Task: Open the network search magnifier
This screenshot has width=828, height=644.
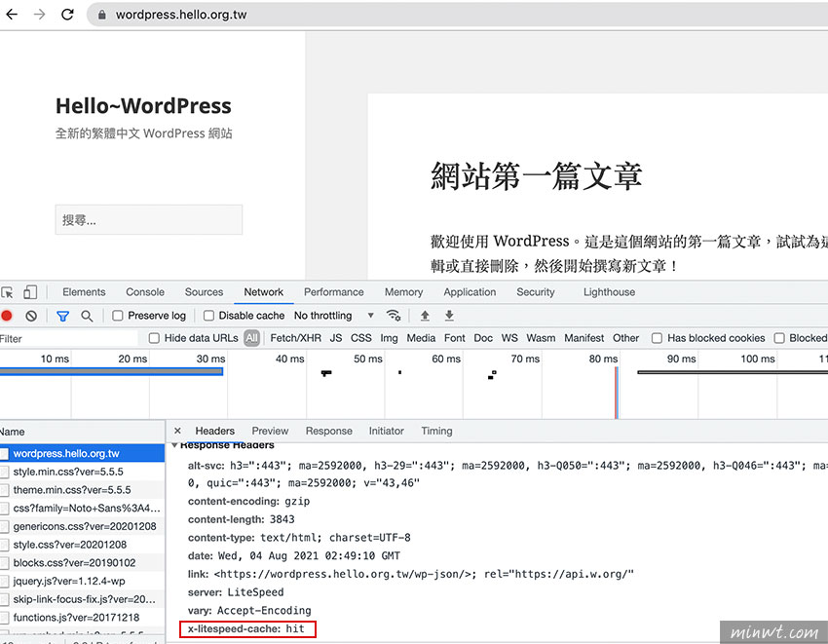Action: 87,316
